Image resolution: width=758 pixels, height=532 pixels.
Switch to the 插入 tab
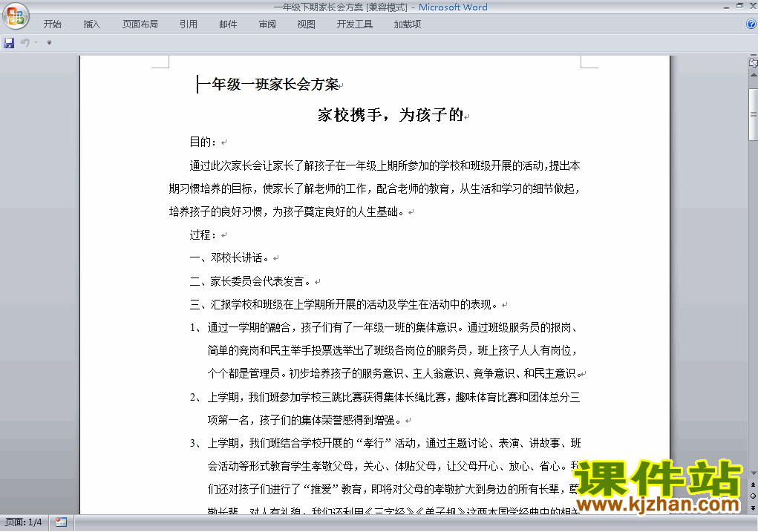pyautogui.click(x=92, y=24)
